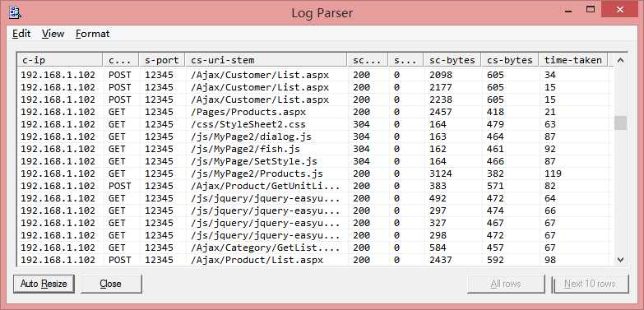The height and width of the screenshot is (310, 644).
Task: Click the sc-bytes value 327
Action: pyautogui.click(x=438, y=223)
